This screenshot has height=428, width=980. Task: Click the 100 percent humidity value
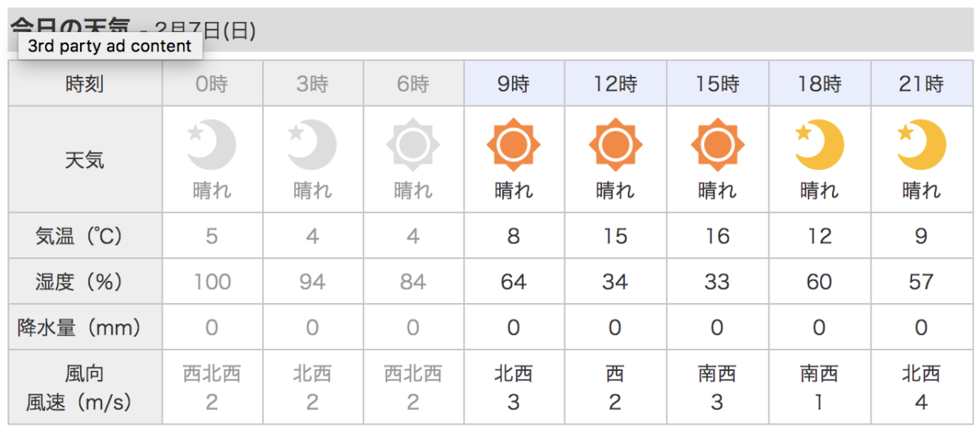click(x=212, y=282)
